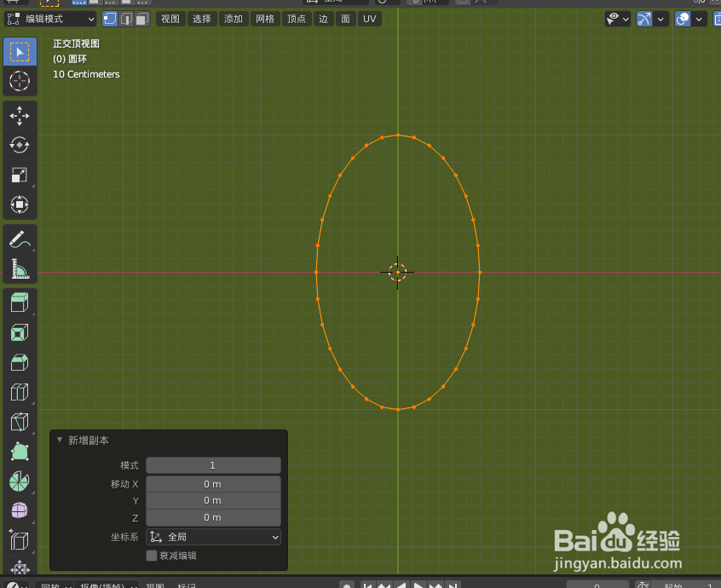The width and height of the screenshot is (721, 588).
Task: Select the Spin tool
Action: (x=20, y=481)
